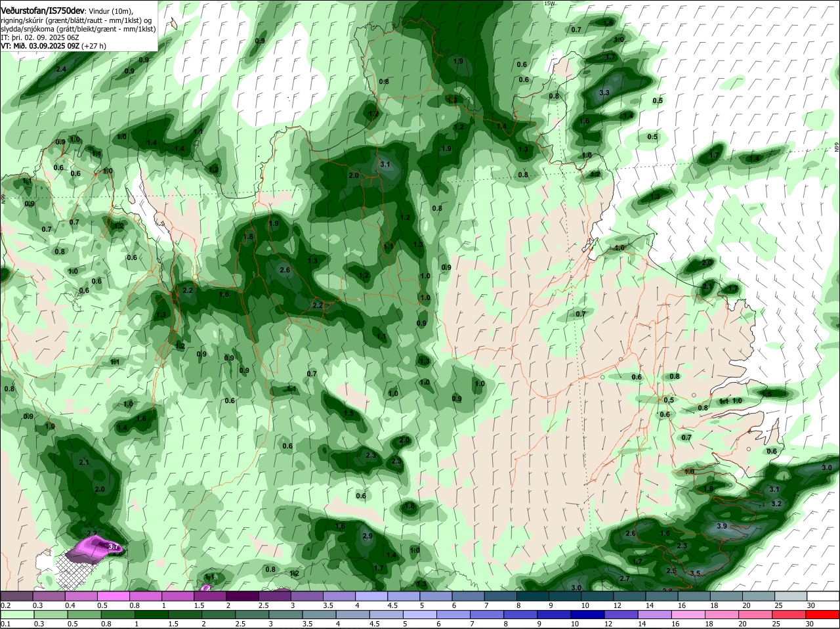Click the Veðurstofan/IS750dev map title

42,10
